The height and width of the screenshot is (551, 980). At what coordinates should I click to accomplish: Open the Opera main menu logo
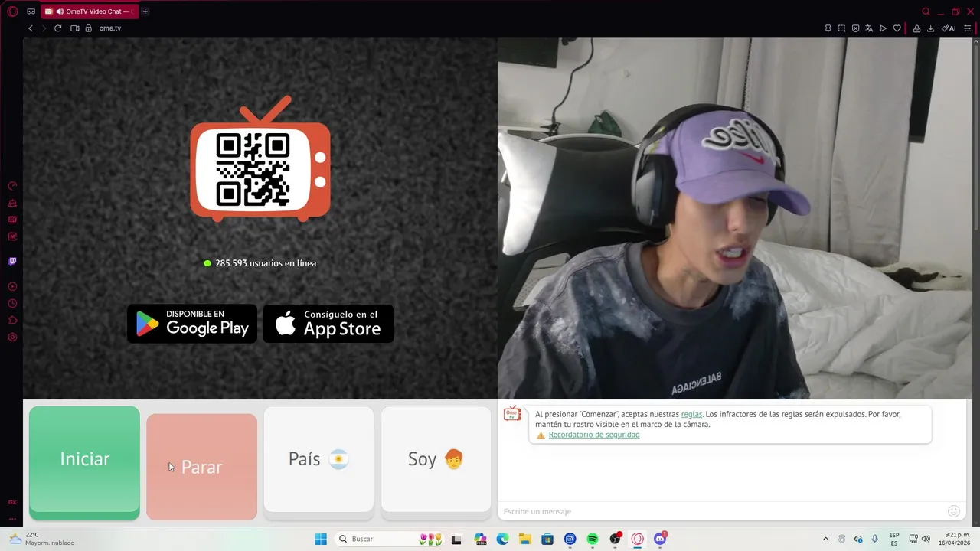click(x=12, y=11)
